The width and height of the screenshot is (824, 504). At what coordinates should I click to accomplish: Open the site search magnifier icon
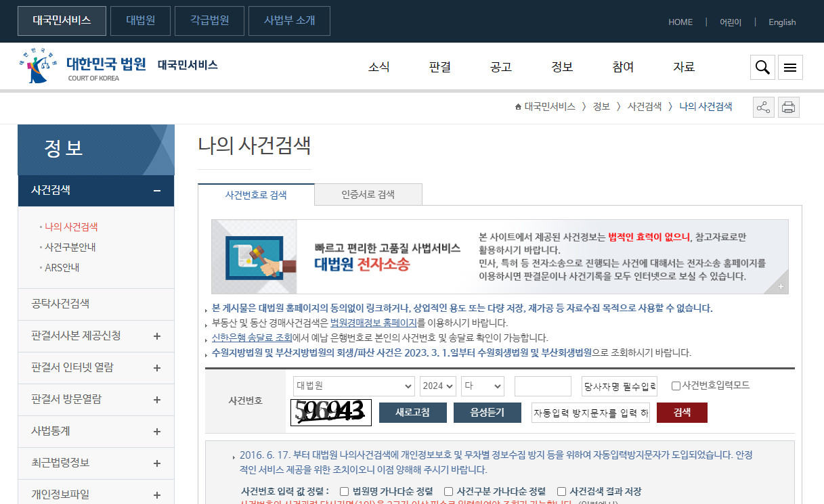762,67
